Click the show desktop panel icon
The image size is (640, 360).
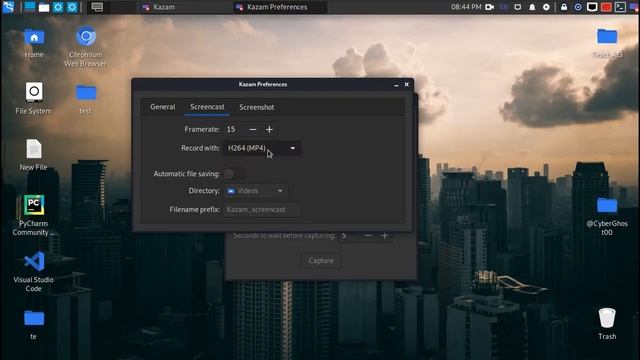(x=30, y=7)
